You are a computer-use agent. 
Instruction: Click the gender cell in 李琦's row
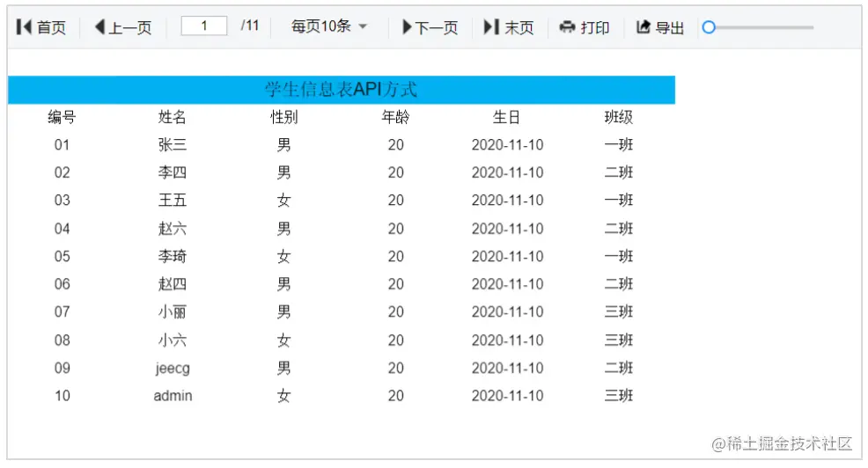click(x=284, y=256)
